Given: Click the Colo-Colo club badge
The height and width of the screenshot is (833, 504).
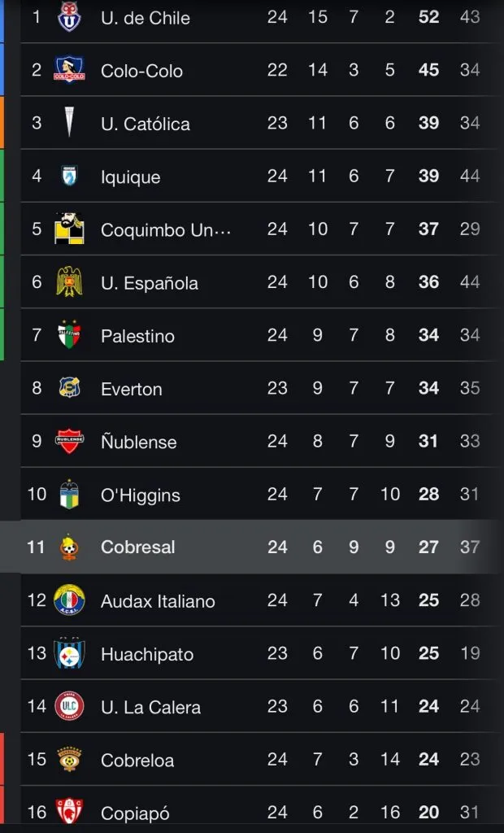Looking at the screenshot, I should (71, 70).
